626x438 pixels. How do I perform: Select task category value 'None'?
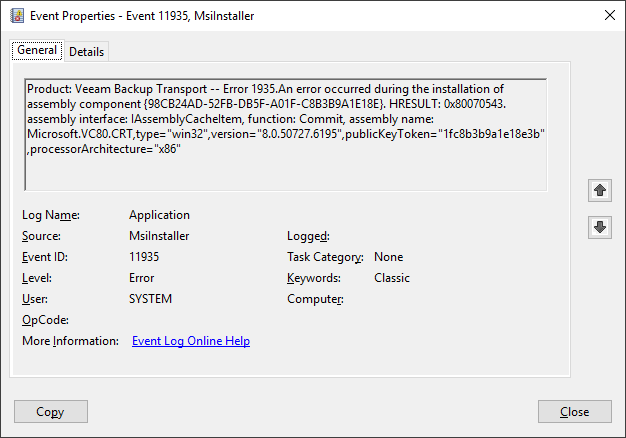pos(388,257)
